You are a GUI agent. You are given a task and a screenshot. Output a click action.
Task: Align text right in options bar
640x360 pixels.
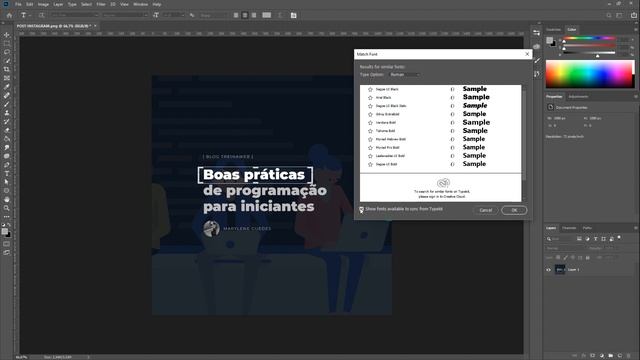[254, 15]
